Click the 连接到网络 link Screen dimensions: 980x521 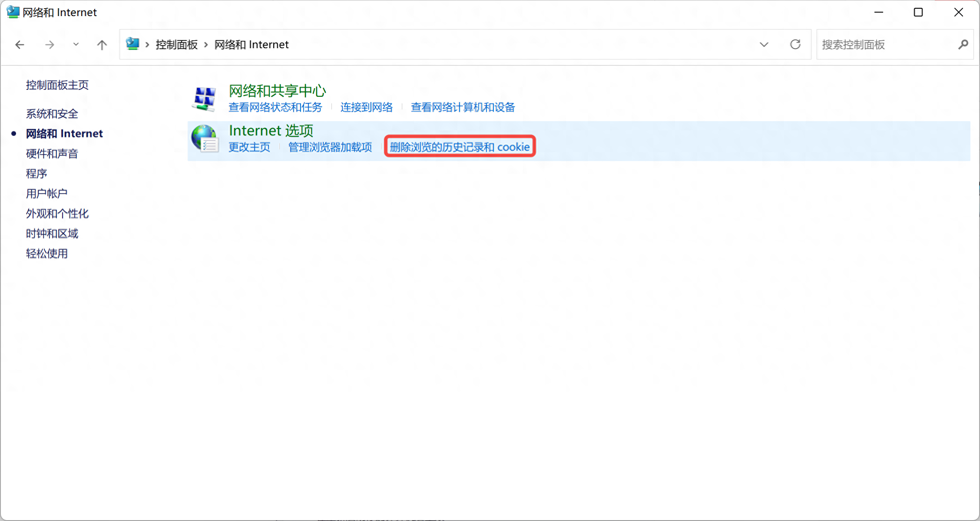tap(367, 107)
